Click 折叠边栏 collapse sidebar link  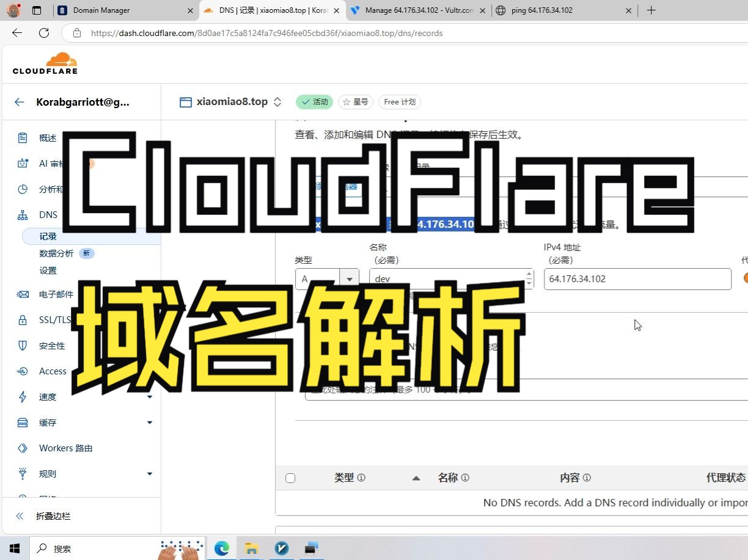point(53,516)
